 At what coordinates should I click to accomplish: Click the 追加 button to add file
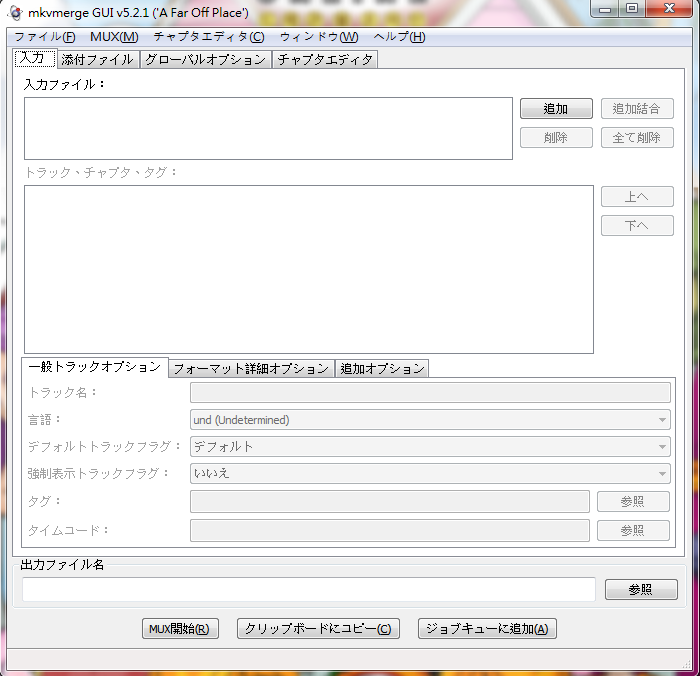click(x=556, y=109)
